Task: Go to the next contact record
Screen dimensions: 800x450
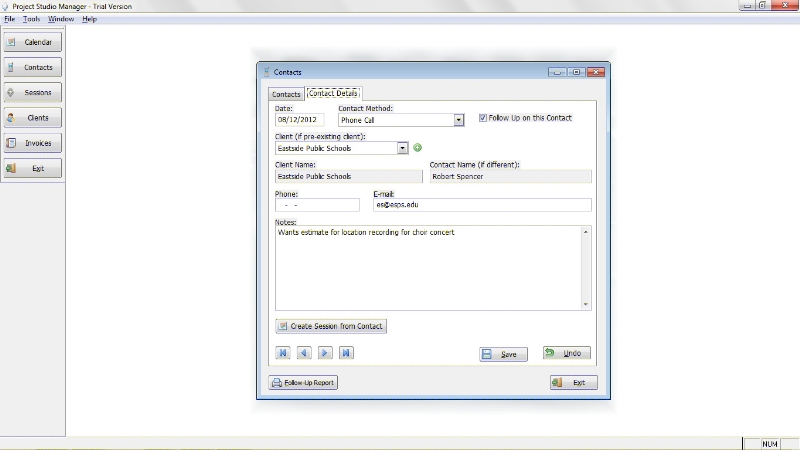Action: pyautogui.click(x=325, y=353)
